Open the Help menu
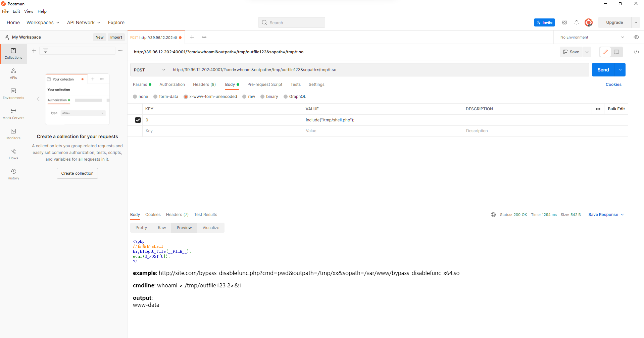644x338 pixels. [42, 11]
